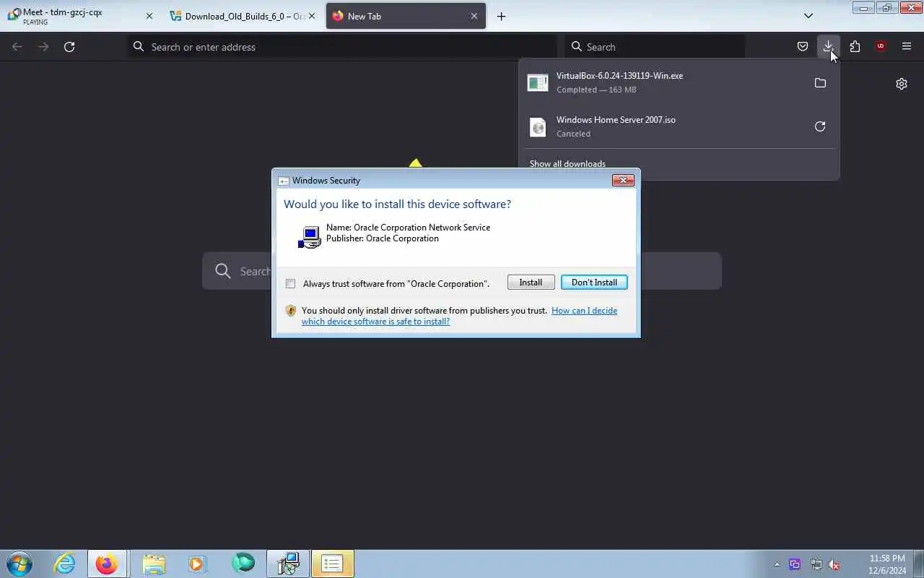
Task: Open the Windows Start menu
Action: coord(19,564)
